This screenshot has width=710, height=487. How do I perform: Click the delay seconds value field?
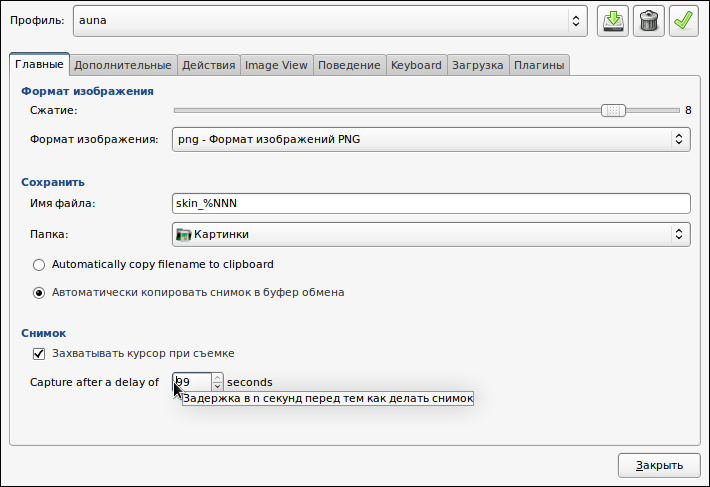[192, 382]
